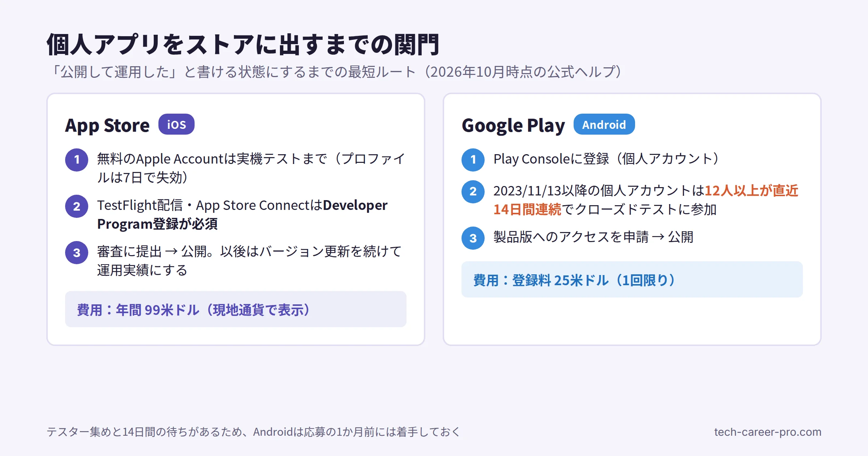Click the footer note about テスター集めと14日間の待ち
868x456 pixels.
pyautogui.click(x=253, y=432)
